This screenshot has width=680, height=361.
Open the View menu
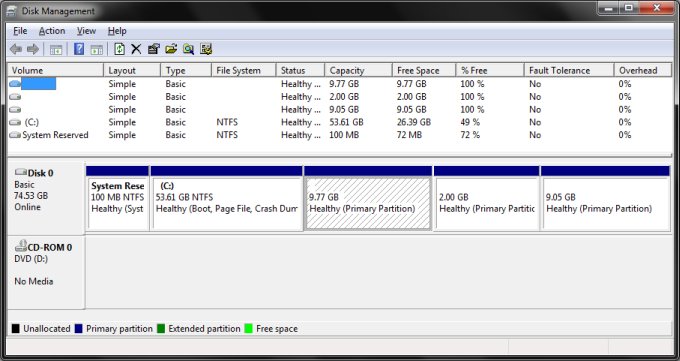86,31
